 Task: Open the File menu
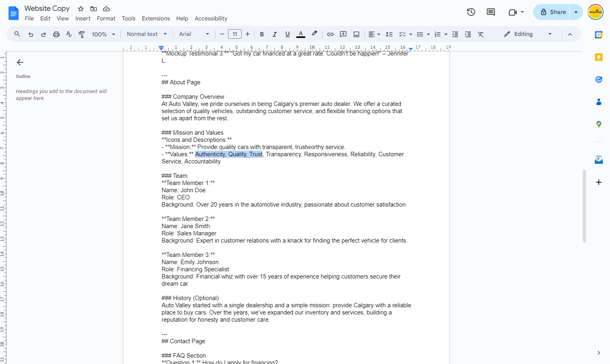tap(29, 18)
